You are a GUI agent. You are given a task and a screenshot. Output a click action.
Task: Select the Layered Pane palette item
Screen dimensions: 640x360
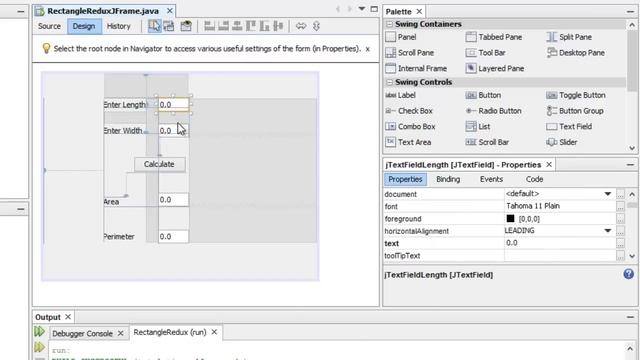(x=495, y=69)
